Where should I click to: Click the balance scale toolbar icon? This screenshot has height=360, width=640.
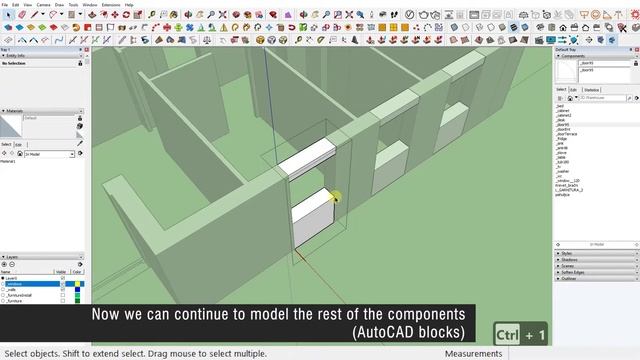point(207,40)
